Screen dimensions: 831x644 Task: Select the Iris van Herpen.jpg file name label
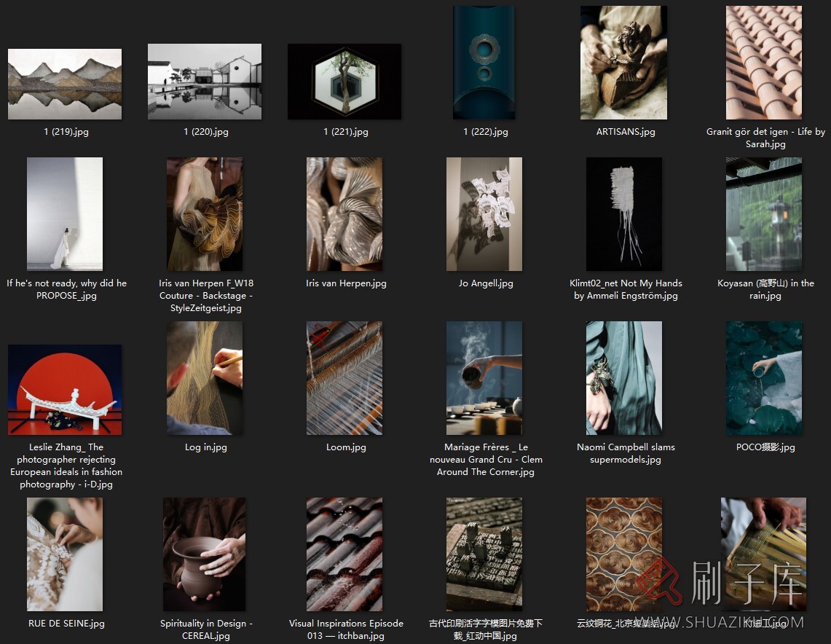[x=346, y=283]
